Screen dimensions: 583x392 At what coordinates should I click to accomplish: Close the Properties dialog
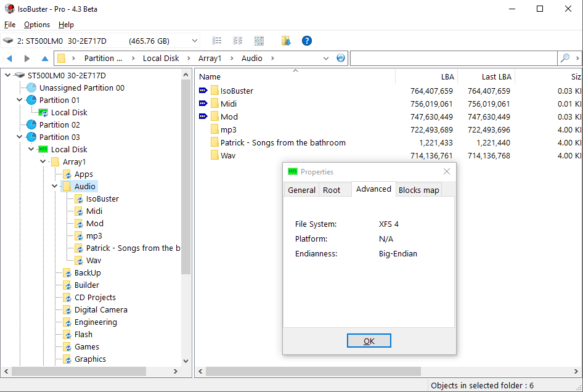(x=447, y=171)
